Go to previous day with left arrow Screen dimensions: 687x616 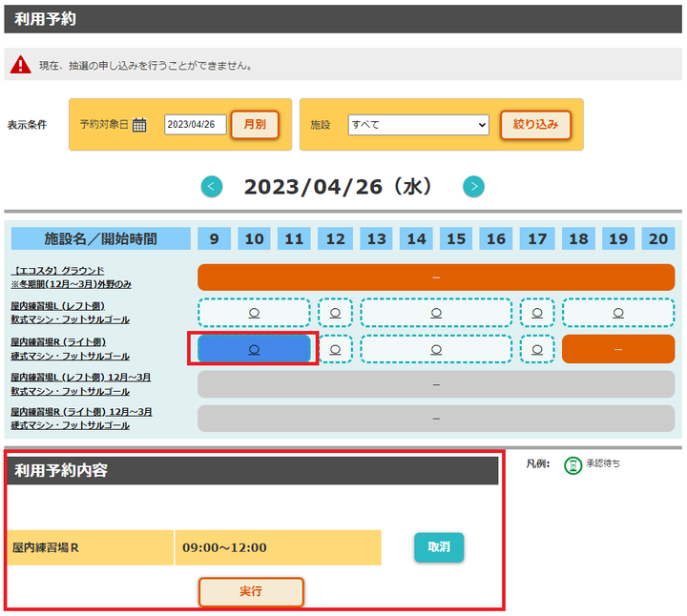(212, 187)
